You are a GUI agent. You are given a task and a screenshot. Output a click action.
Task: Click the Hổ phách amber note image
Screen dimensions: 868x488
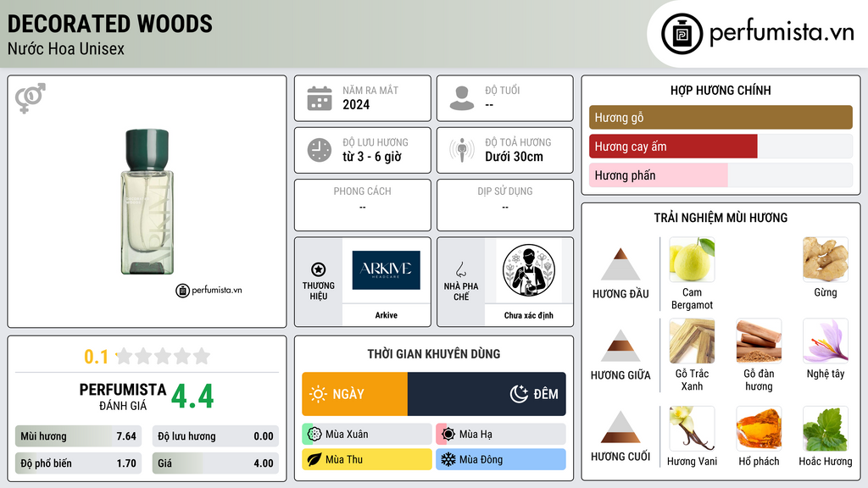[x=759, y=429]
